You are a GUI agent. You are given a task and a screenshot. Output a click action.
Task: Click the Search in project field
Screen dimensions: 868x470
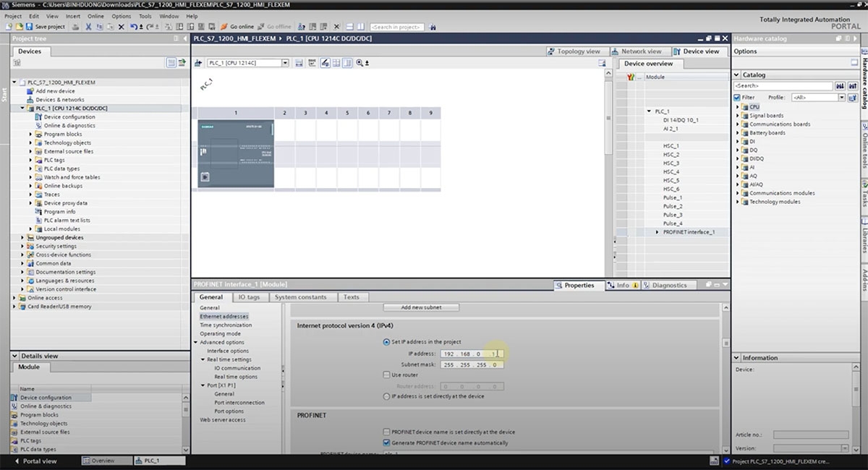pyautogui.click(x=397, y=27)
